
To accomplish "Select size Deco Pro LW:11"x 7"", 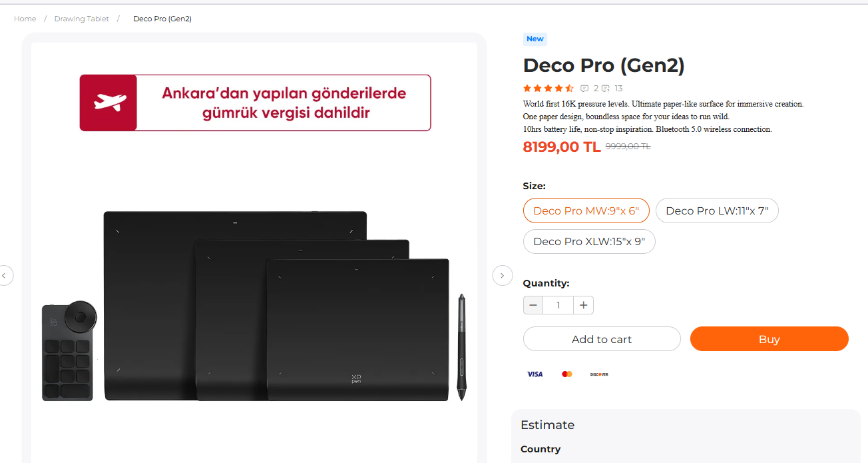I will 717,211.
